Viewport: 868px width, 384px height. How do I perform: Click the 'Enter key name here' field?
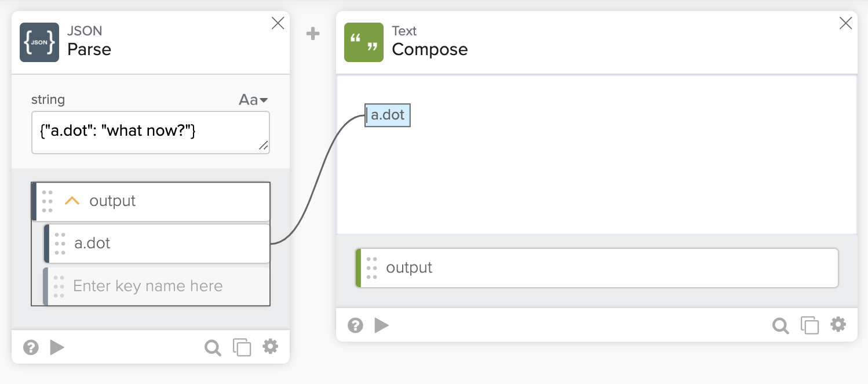(156, 286)
